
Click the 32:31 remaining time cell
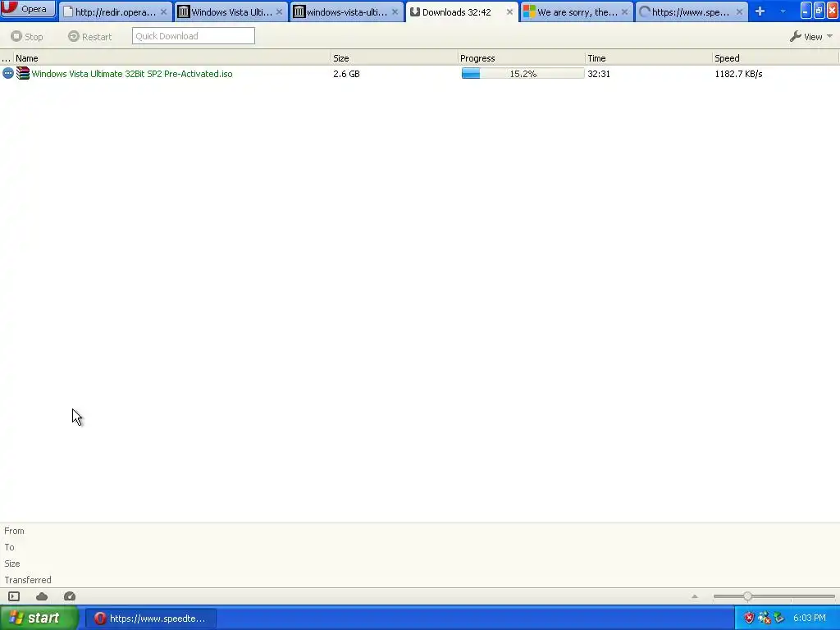coord(599,74)
